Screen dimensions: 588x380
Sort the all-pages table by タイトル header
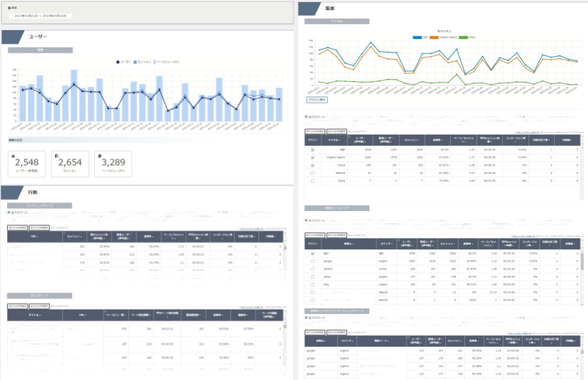coord(34,315)
